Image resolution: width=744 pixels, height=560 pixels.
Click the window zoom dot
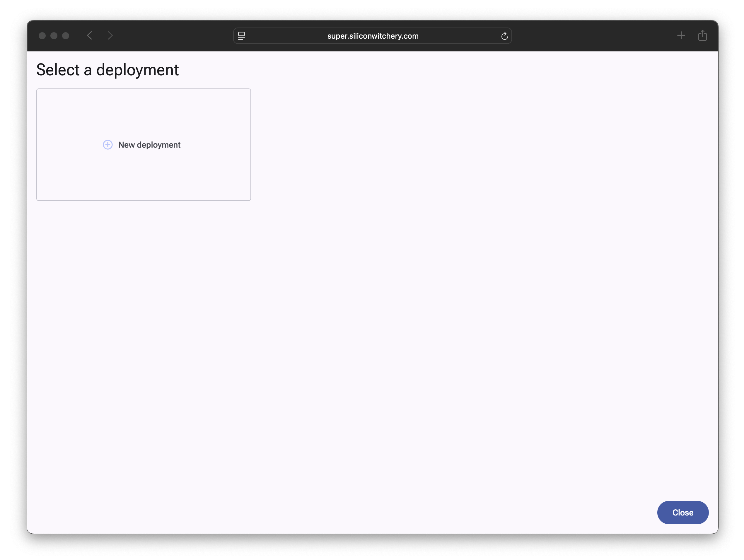coord(66,36)
